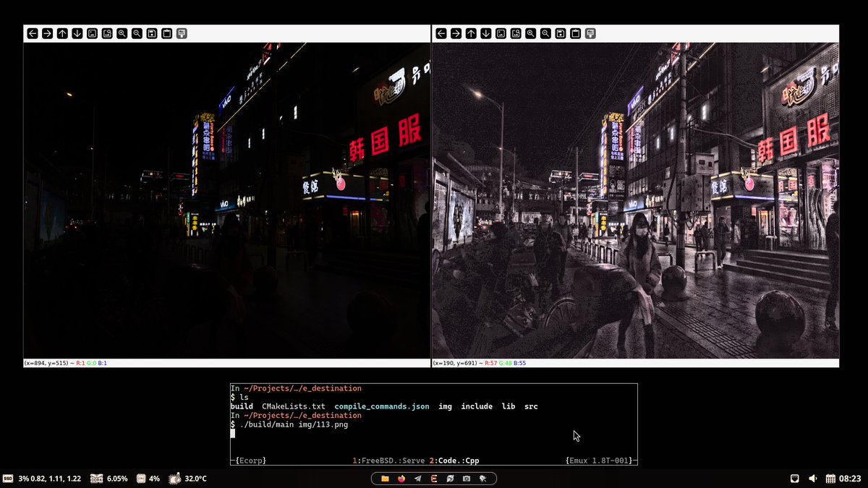
Task: Click the ./build/main img/113.png command line
Action: click(x=294, y=424)
